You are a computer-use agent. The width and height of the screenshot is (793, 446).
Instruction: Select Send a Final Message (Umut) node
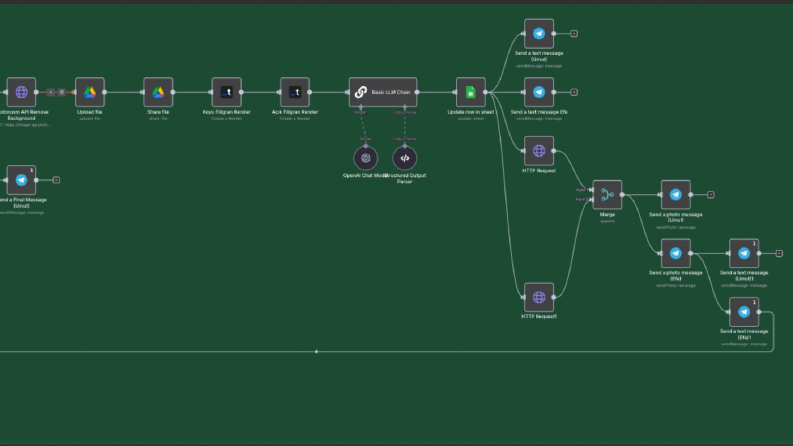click(x=21, y=180)
